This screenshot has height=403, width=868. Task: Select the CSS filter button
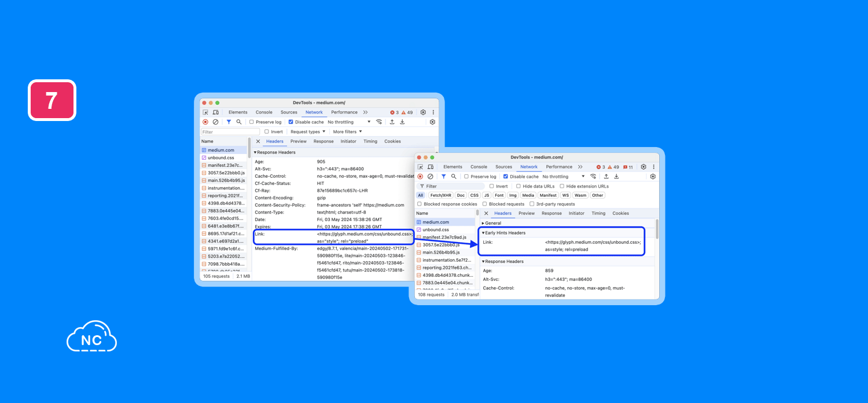(474, 195)
